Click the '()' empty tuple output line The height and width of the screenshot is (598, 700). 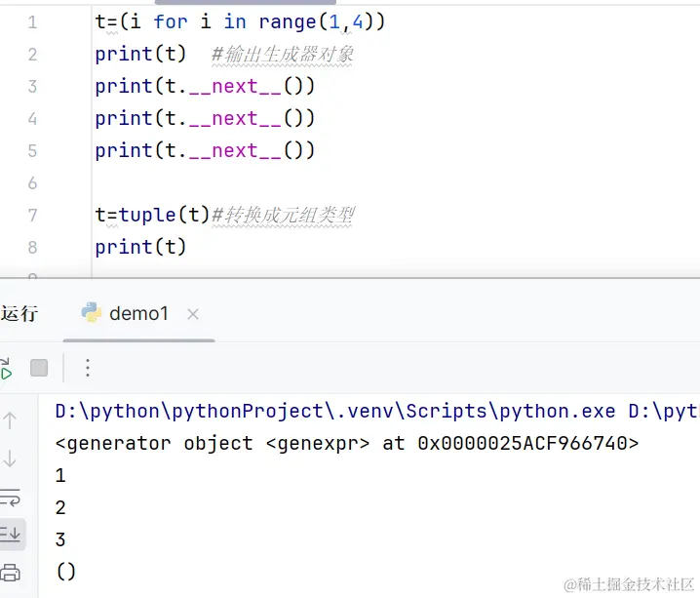pyautogui.click(x=66, y=572)
